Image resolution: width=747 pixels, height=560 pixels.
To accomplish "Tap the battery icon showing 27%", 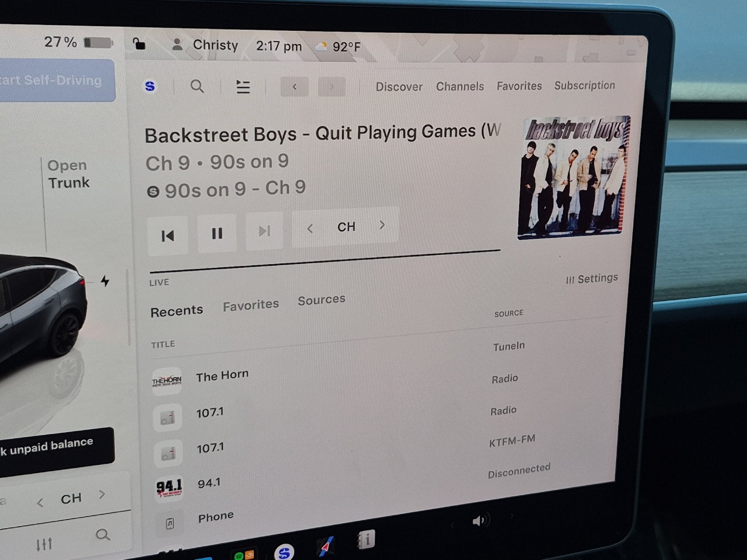I will click(x=98, y=43).
